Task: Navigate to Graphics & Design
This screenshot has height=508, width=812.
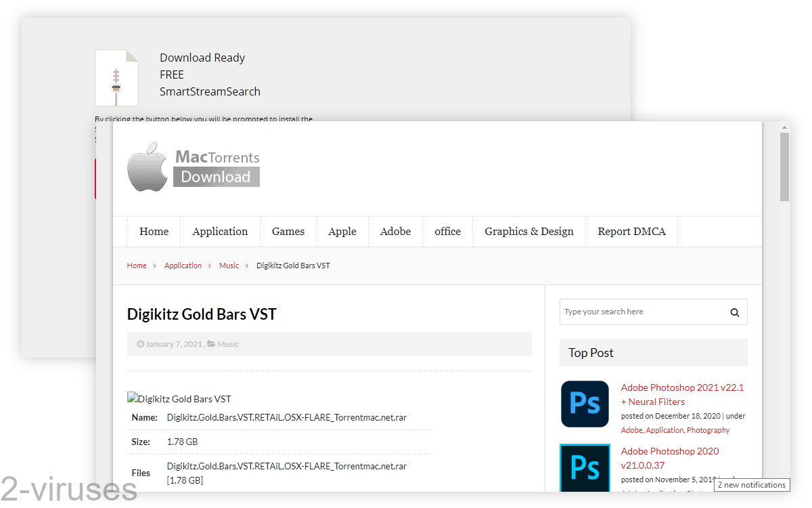Action: [x=528, y=231]
